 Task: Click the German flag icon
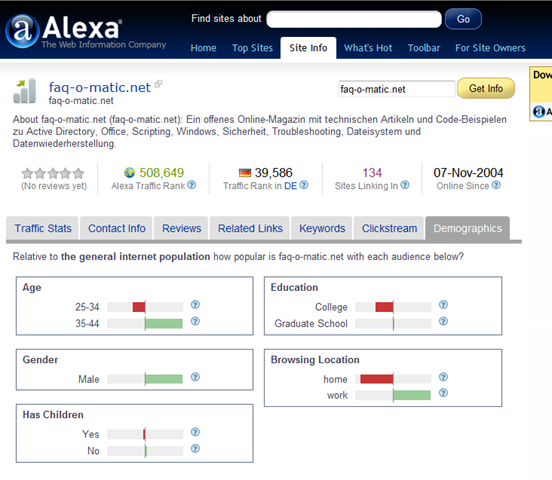point(245,173)
